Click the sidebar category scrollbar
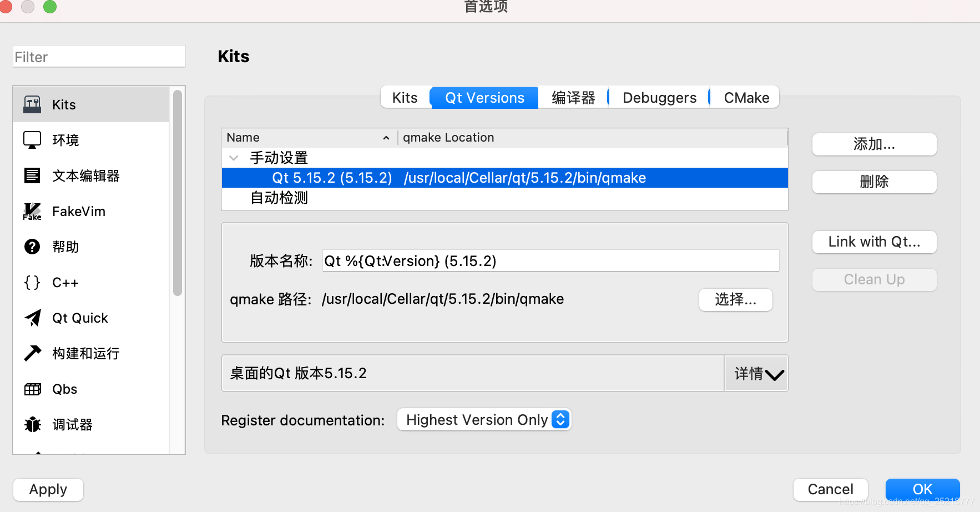Image resolution: width=980 pixels, height=512 pixels. [178, 193]
